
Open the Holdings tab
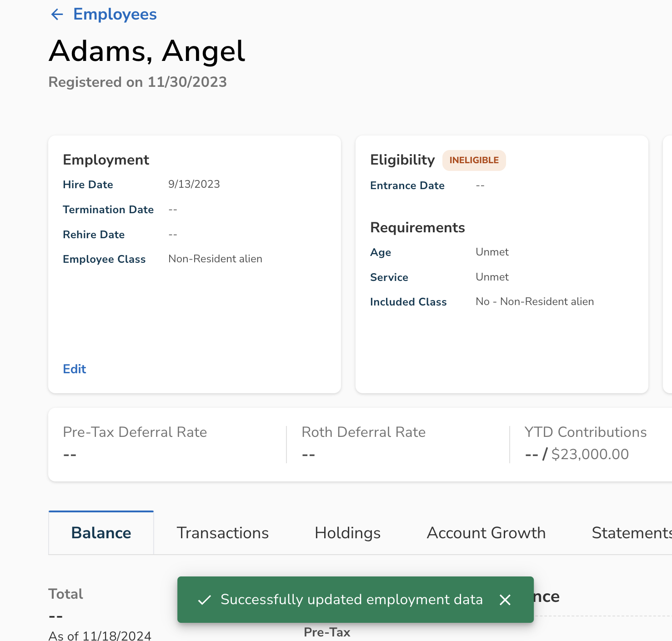(347, 533)
